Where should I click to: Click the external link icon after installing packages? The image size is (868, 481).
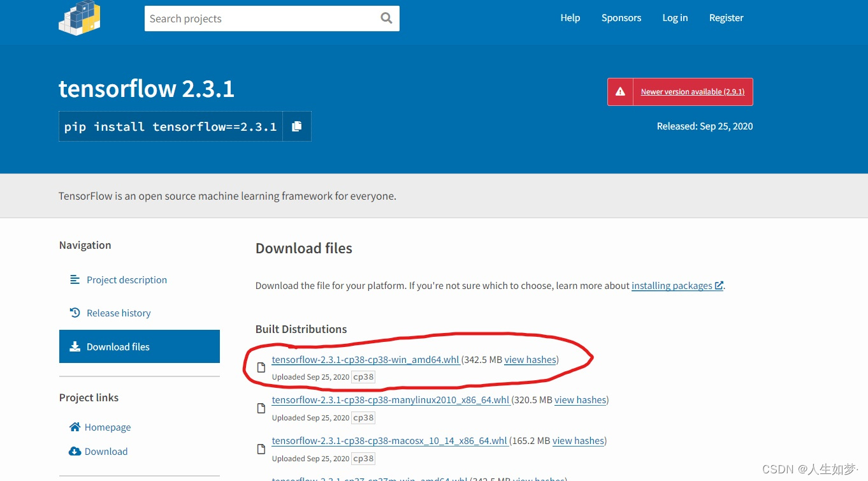[719, 286]
